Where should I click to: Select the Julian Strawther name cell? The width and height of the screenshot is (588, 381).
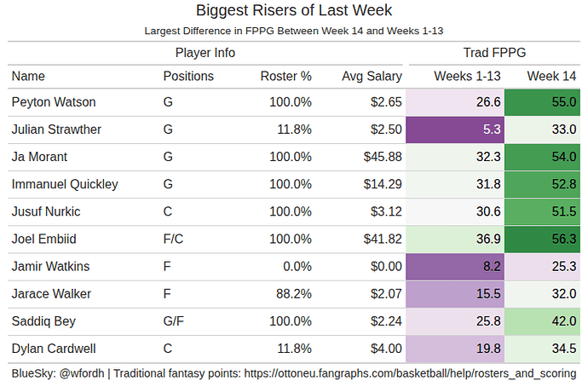[56, 130]
